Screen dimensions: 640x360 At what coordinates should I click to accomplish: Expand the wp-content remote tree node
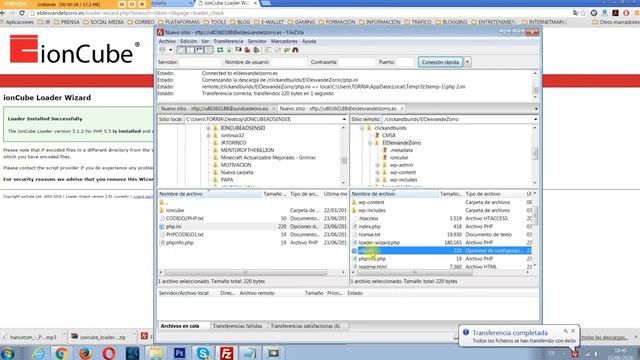coord(378,173)
